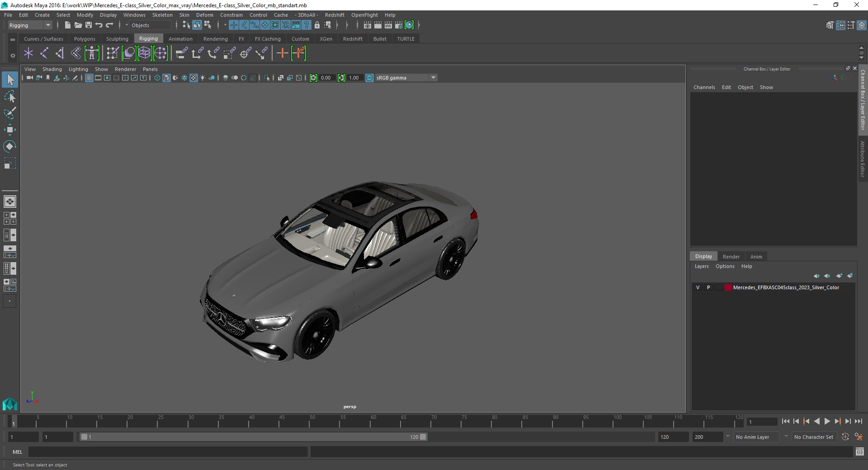Open render settings from the clapboard gear icon
The height and width of the screenshot is (470, 868).
tap(399, 25)
